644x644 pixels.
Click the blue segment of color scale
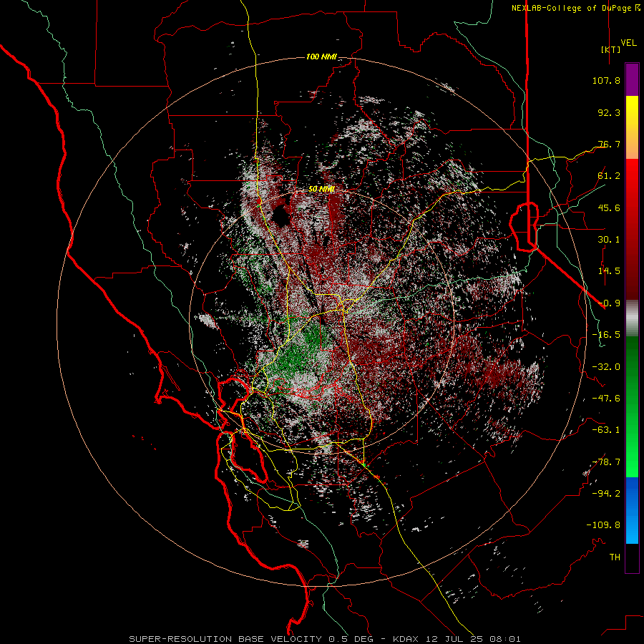pyautogui.click(x=632, y=510)
